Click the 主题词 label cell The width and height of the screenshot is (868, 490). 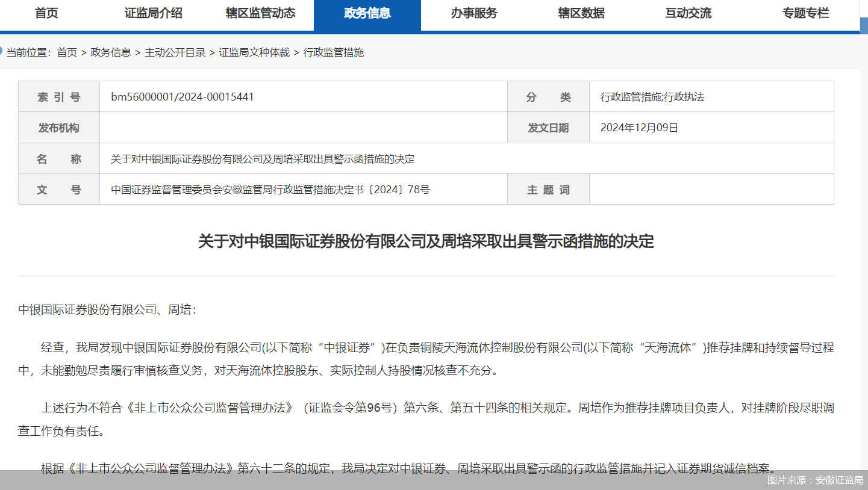(x=548, y=190)
